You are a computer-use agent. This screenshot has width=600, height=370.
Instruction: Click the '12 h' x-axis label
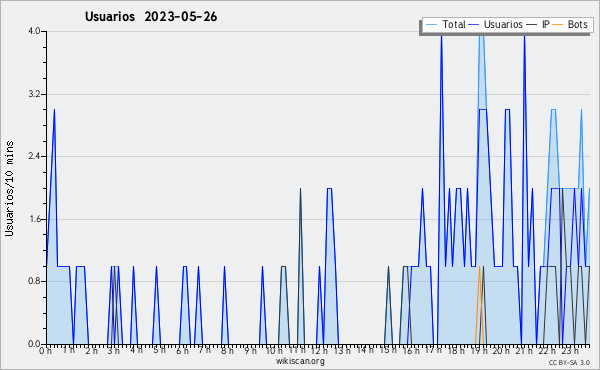click(x=319, y=350)
